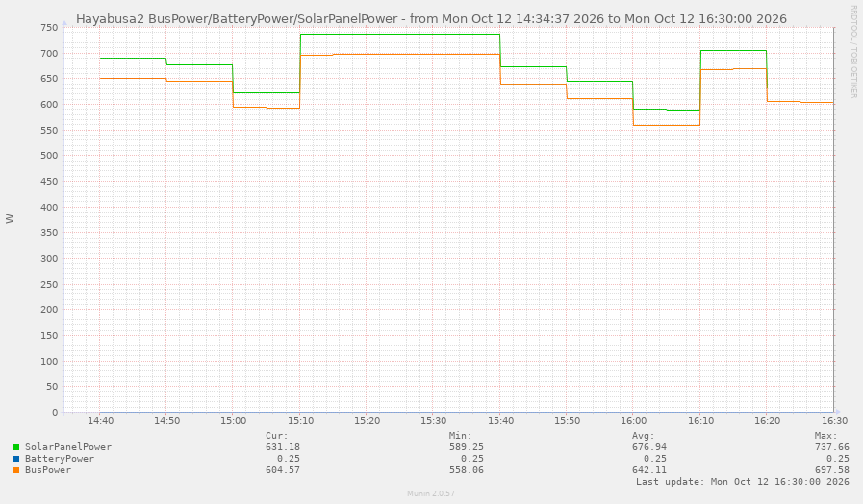Click the BusPower Max value 697.58
Viewport: 863px width, 504px height.
832,470
